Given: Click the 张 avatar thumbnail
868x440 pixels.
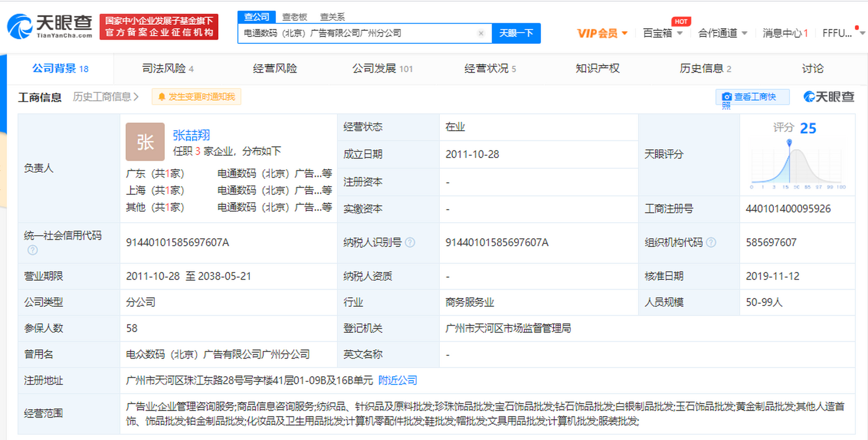Looking at the screenshot, I should 145,142.
